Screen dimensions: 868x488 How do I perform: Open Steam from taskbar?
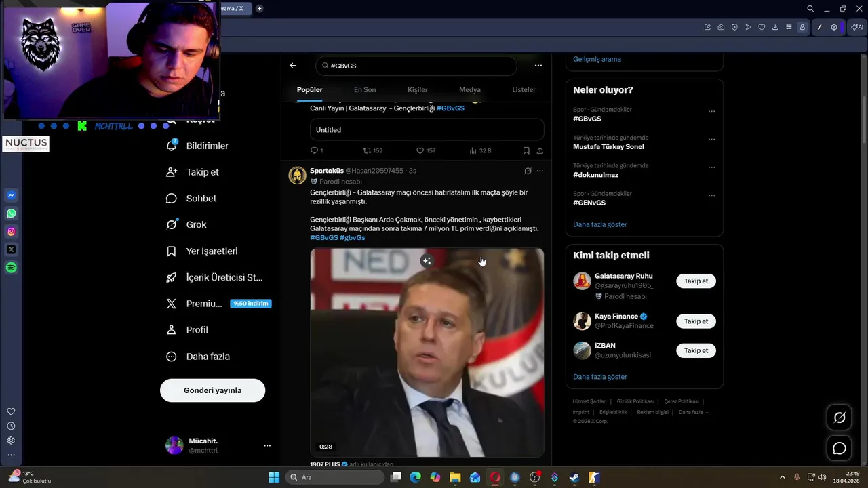coord(574,477)
